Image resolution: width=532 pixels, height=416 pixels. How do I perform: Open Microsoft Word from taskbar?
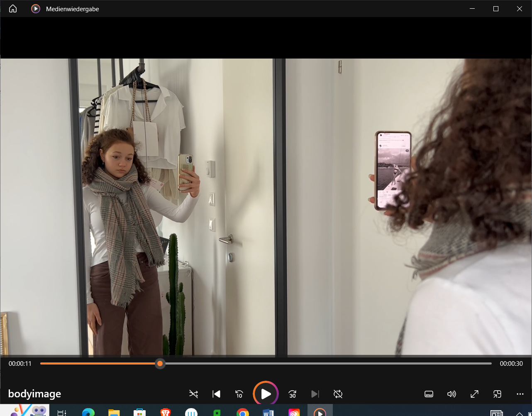[268, 412]
